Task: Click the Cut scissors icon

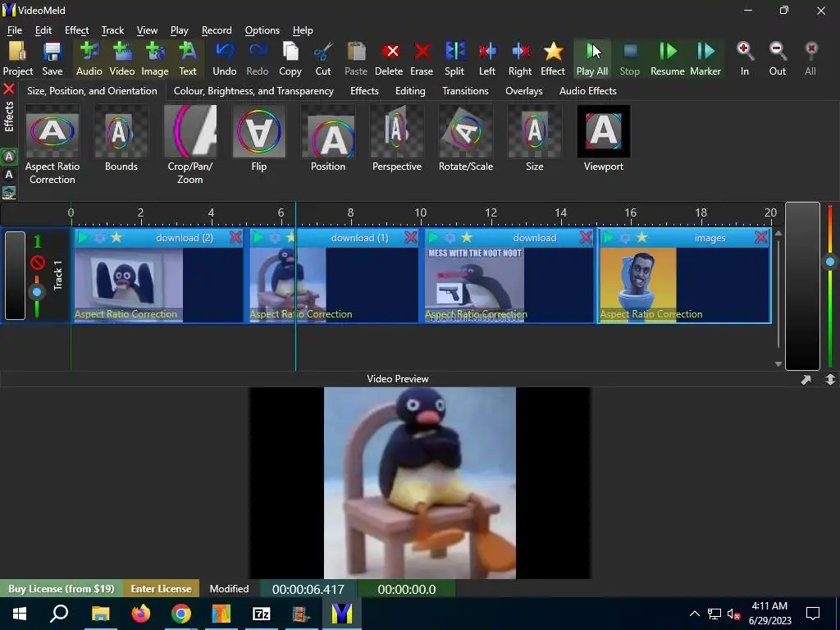Action: tap(323, 58)
